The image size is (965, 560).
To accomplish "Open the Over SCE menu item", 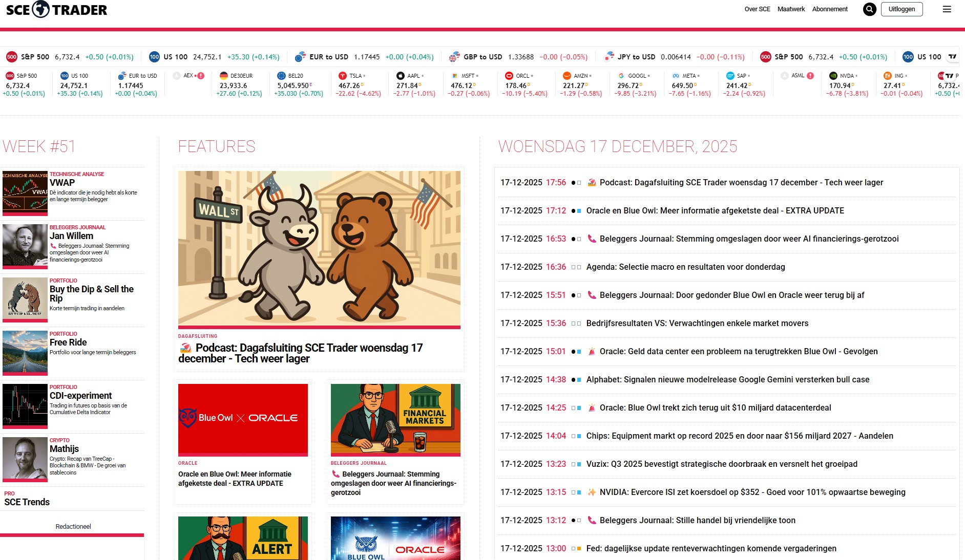I will point(757,9).
